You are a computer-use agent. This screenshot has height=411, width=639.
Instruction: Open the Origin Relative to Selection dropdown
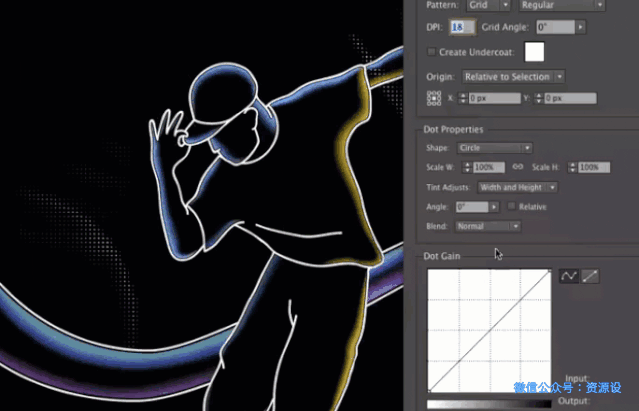(x=513, y=77)
